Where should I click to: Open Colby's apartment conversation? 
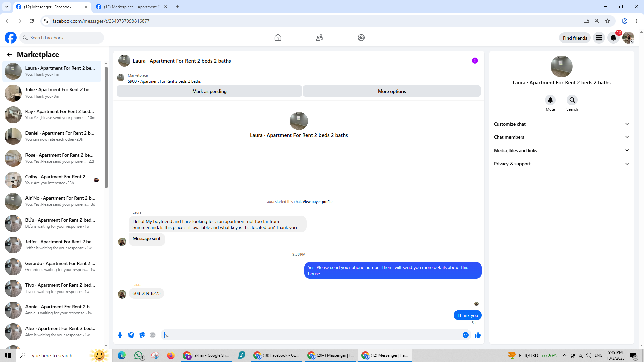(52, 180)
